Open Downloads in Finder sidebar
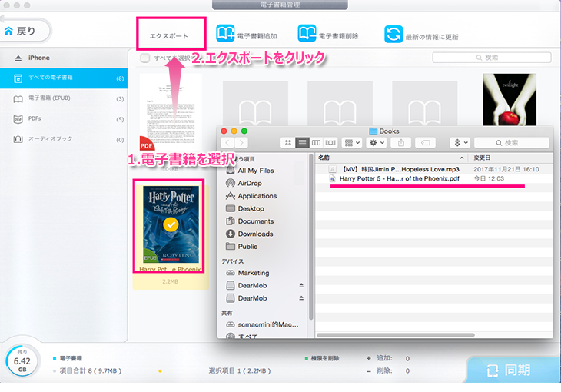The image size is (561, 392). coord(255,234)
